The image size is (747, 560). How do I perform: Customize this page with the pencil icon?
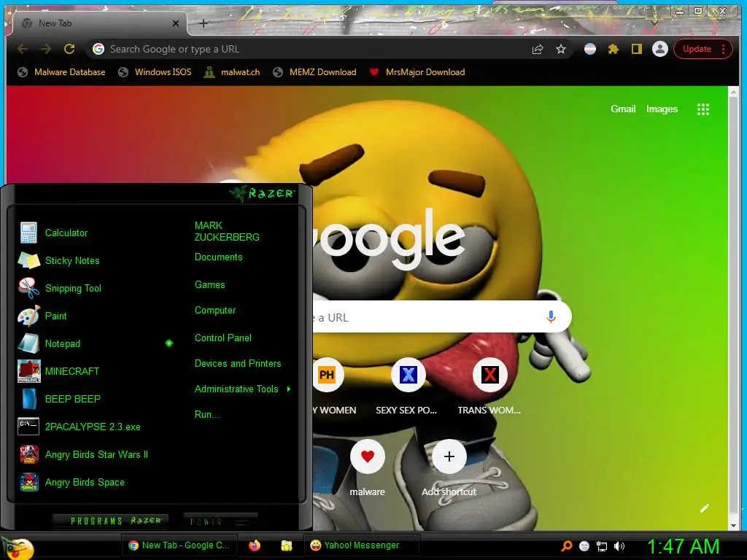[705, 508]
